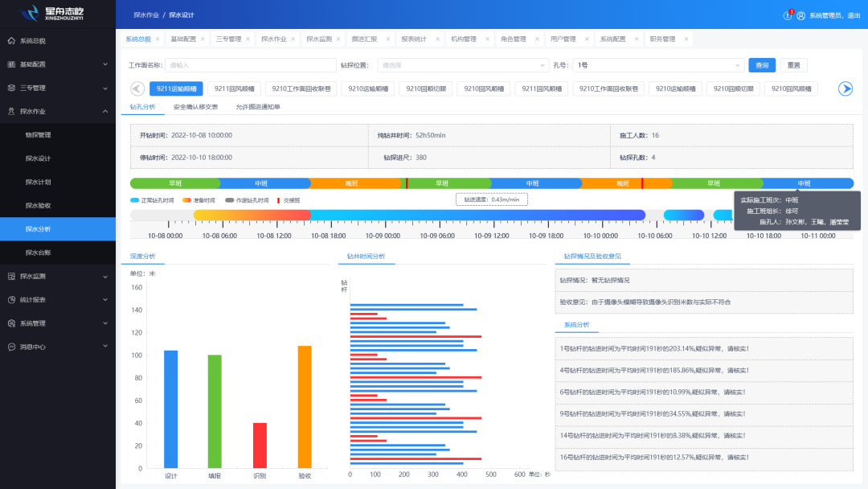Switch to the 用户管理 page tab
Image resolution: width=868 pixels, height=489 pixels.
(563, 39)
